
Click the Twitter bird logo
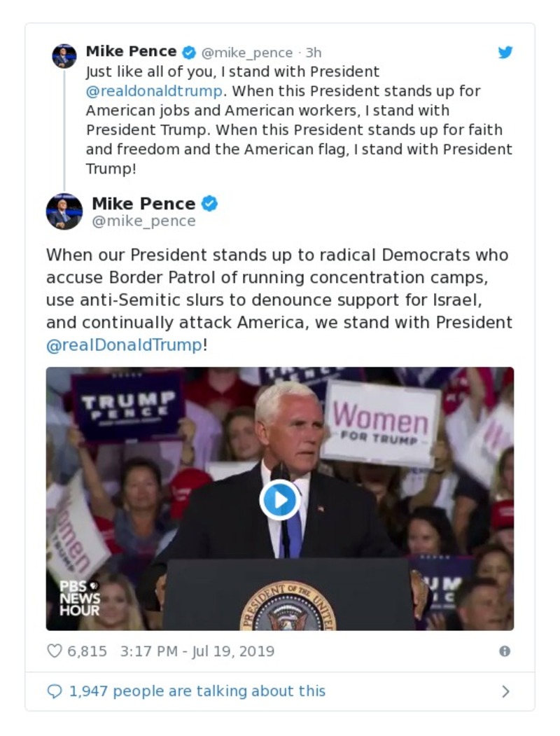tap(505, 51)
